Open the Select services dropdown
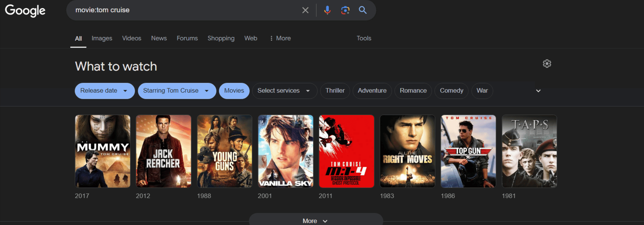Screen dimensions: 644x225 (284, 91)
